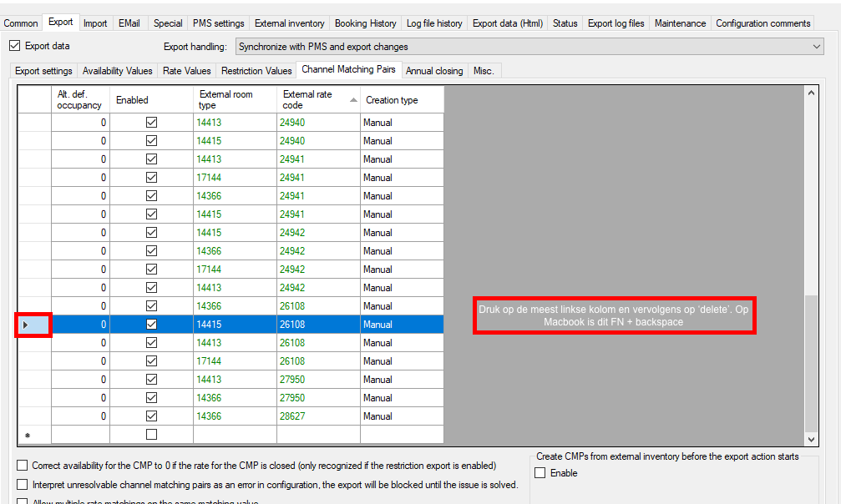Click the Creation type column header

click(402, 100)
